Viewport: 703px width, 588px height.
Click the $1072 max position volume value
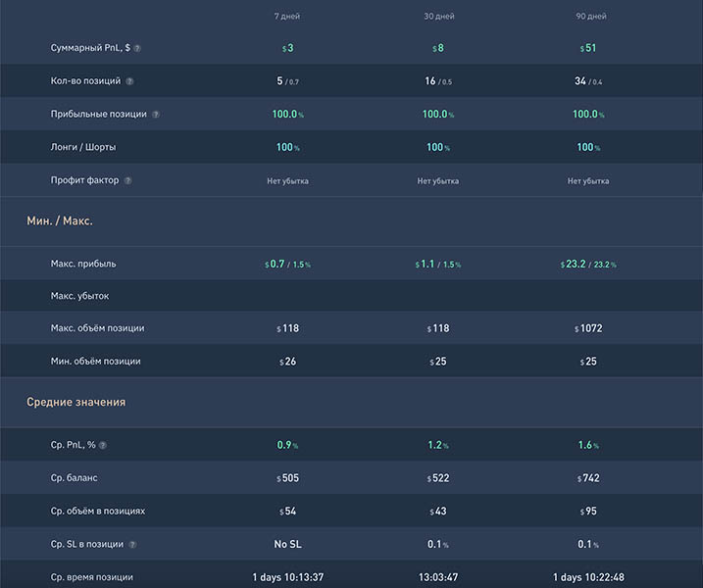pos(588,328)
